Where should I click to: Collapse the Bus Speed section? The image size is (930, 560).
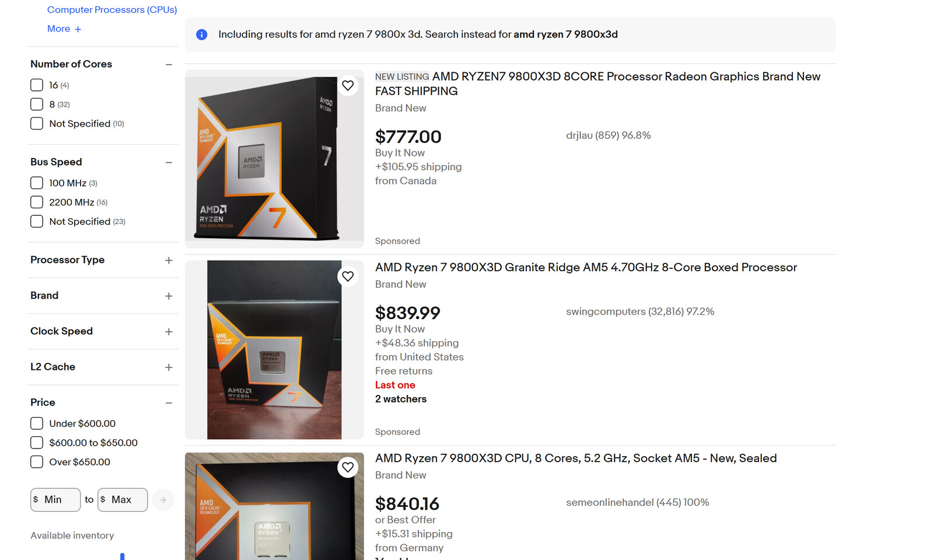[169, 162]
